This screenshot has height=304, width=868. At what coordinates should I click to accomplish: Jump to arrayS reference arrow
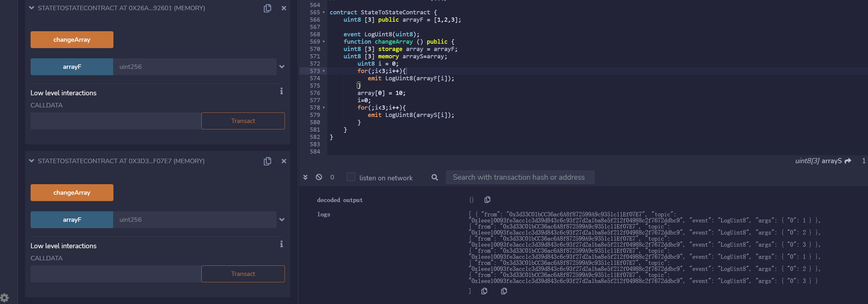848,161
